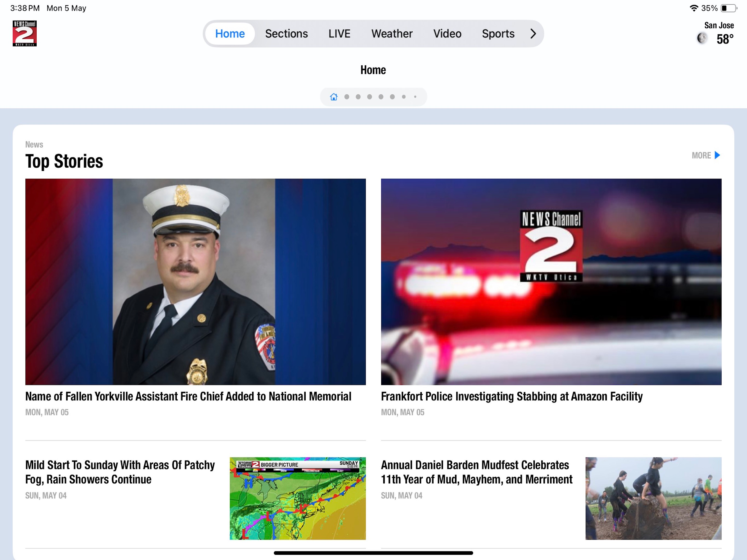Expand nav tabs with right chevron
The image size is (747, 560).
click(533, 33)
